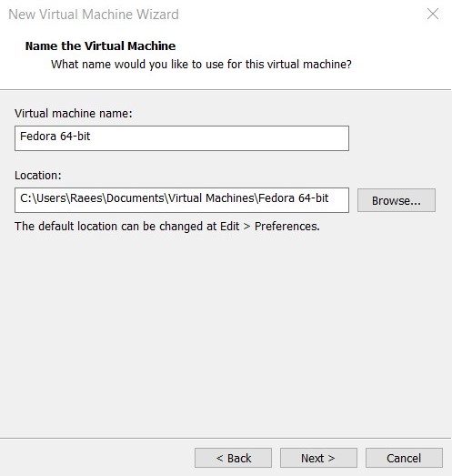Click the 'Edit > Preferences' hint text
Image resolution: width=452 pixels, height=476 pixels.
(269, 227)
